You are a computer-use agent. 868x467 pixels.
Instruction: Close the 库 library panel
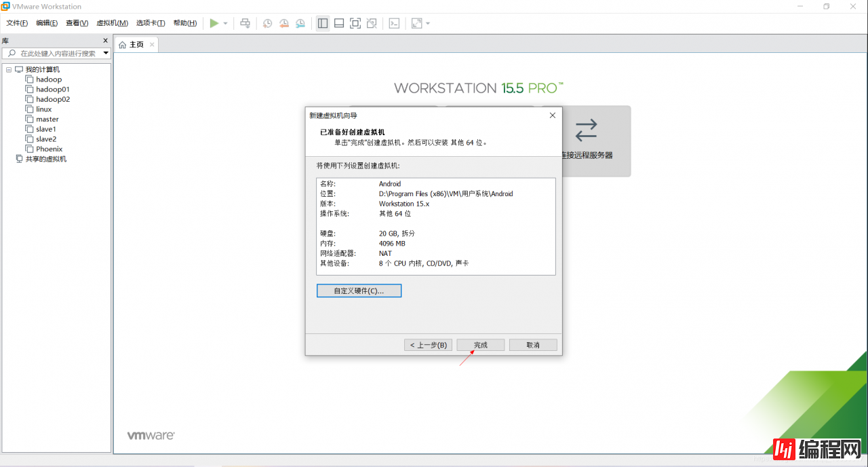(105, 41)
